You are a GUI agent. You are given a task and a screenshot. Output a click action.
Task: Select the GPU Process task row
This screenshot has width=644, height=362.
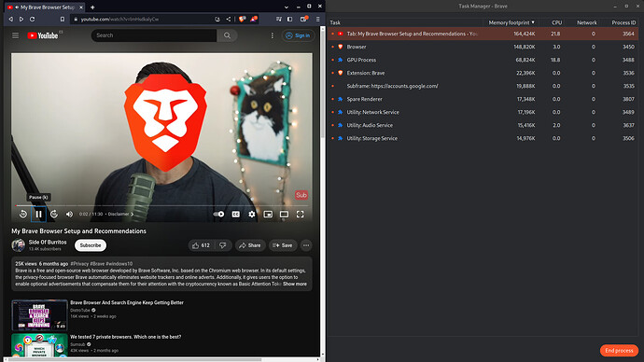pyautogui.click(x=483, y=60)
